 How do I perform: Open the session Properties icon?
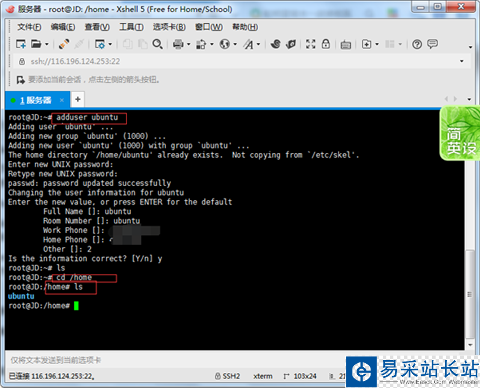click(100, 44)
